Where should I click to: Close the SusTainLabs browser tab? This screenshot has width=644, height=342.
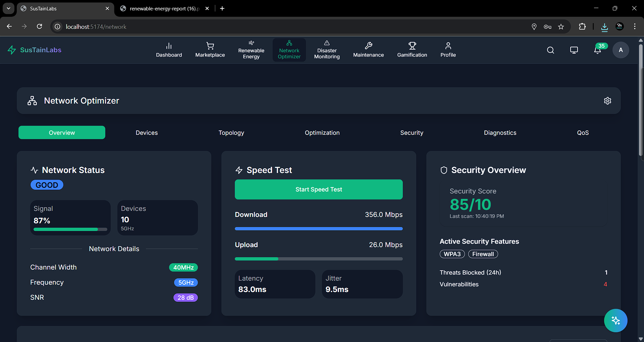(107, 8)
